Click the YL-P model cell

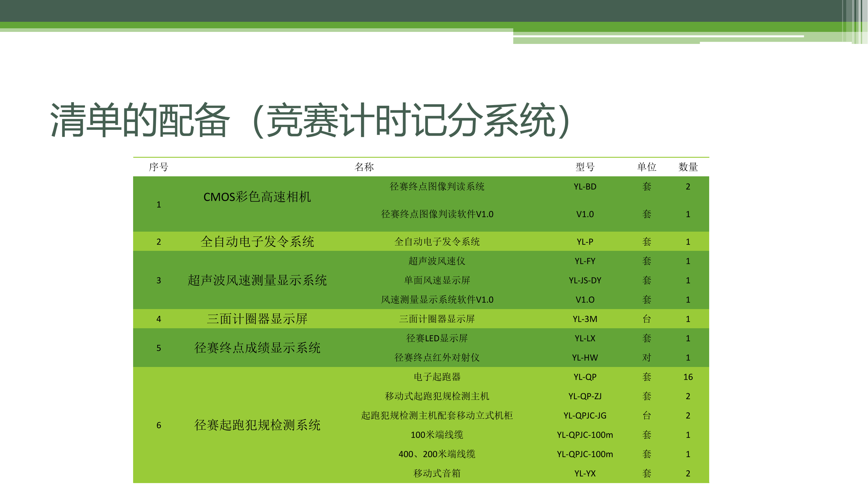(x=585, y=242)
